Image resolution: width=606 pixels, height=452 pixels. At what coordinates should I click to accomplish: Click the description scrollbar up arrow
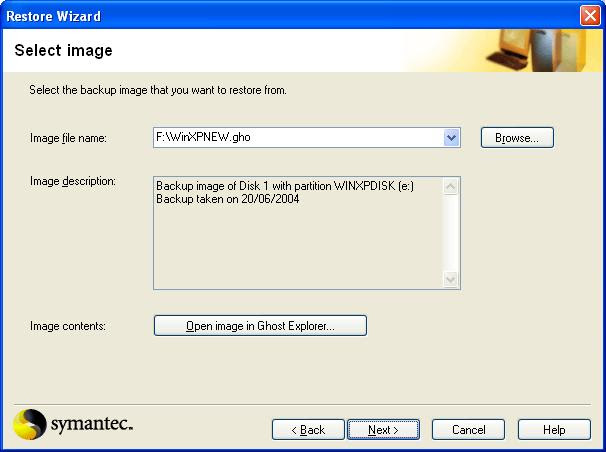tap(451, 187)
